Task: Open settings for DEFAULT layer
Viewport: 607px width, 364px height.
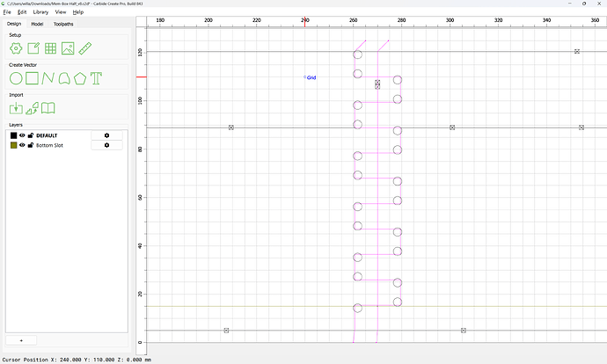Action: [x=106, y=135]
